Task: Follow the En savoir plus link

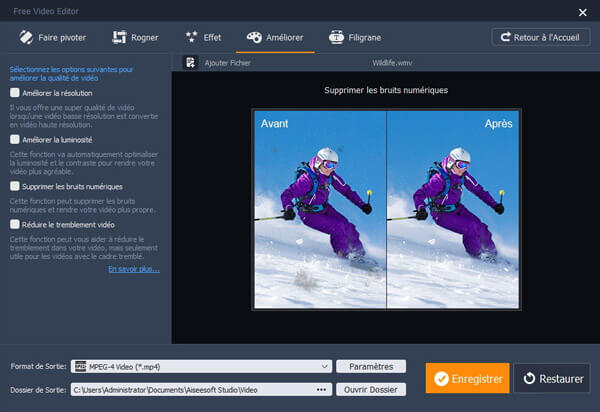Action: click(133, 269)
